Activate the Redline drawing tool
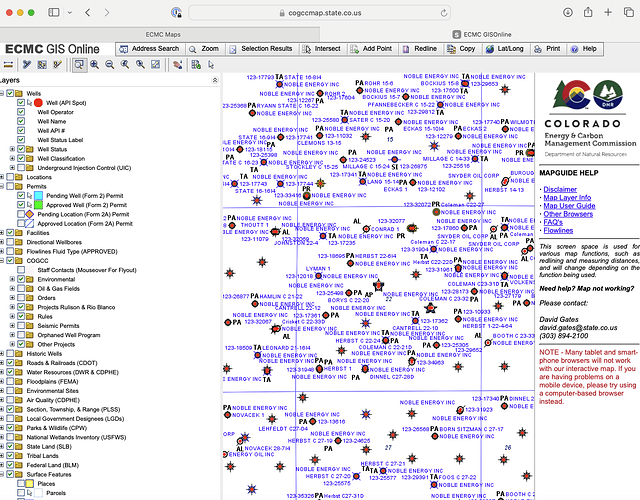 419,48
